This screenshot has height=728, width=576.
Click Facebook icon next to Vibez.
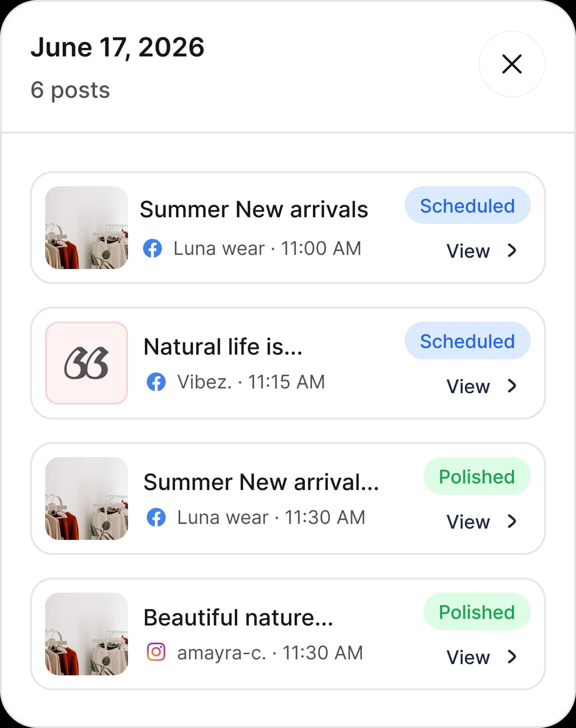pos(156,382)
